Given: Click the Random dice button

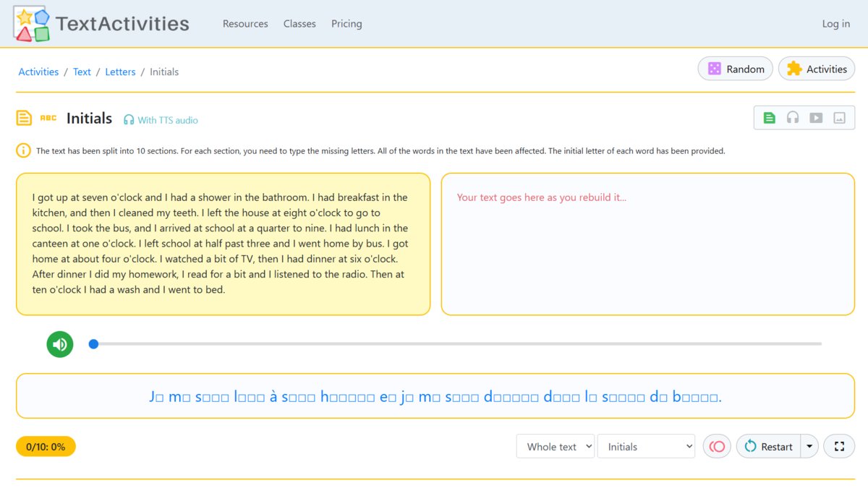Looking at the screenshot, I should pyautogui.click(x=735, y=69).
